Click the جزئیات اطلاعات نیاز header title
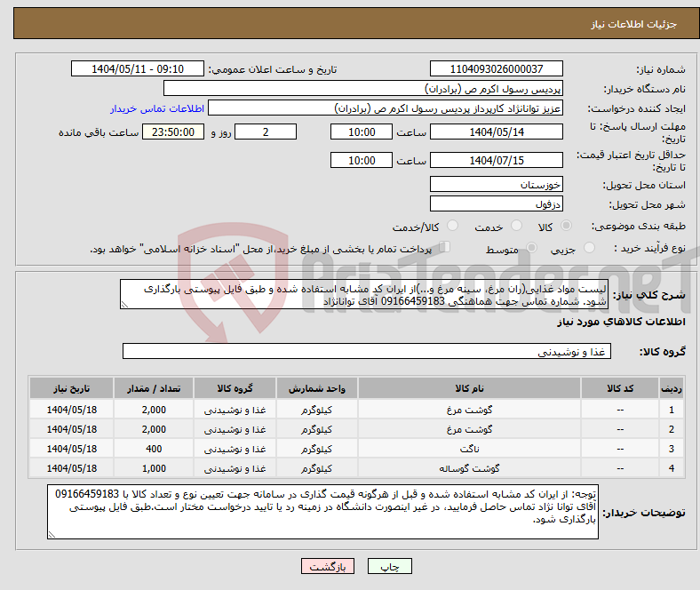Screen dimensions: 700x590 point(634,24)
